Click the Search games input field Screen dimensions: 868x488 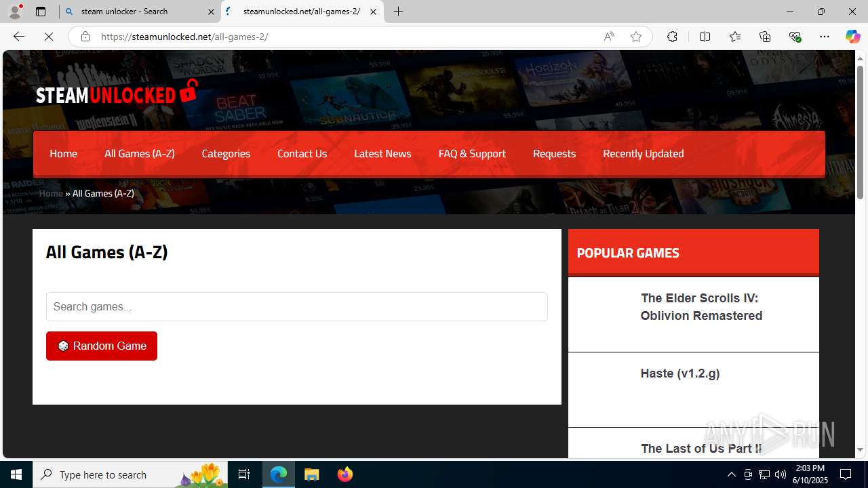click(296, 306)
